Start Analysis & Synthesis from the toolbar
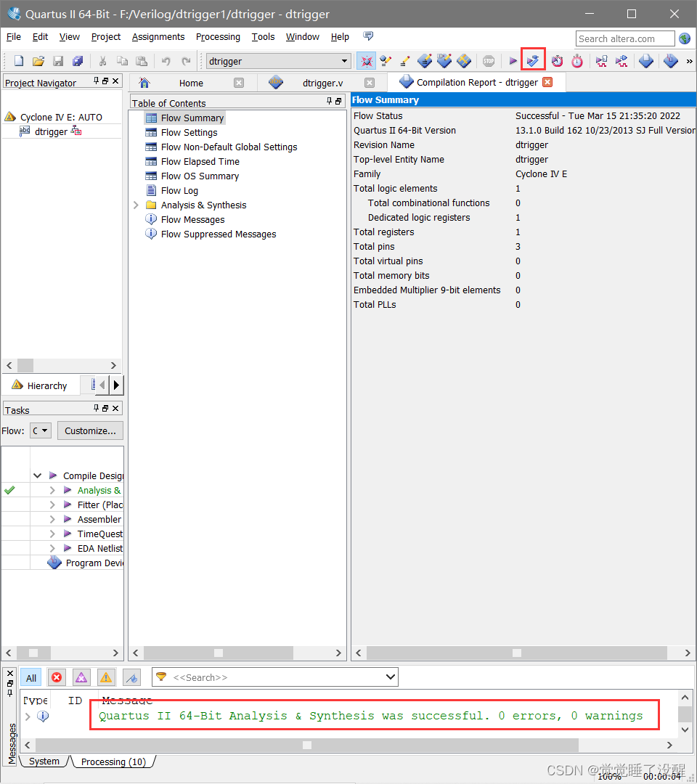697x784 pixels. 533,61
